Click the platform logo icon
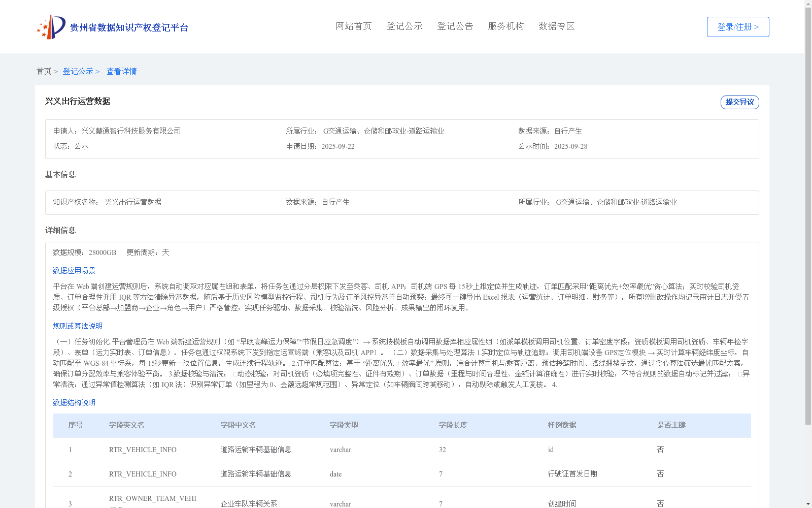 pyautogui.click(x=51, y=27)
